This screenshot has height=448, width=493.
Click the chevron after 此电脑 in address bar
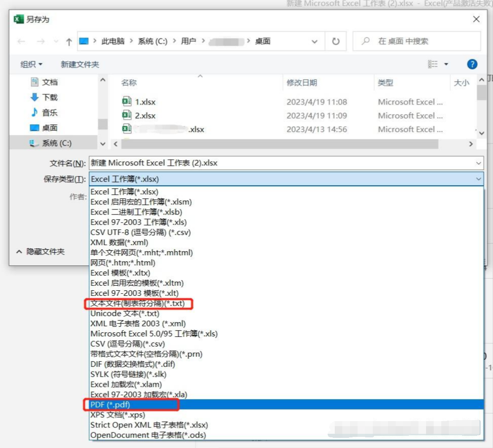click(x=131, y=42)
